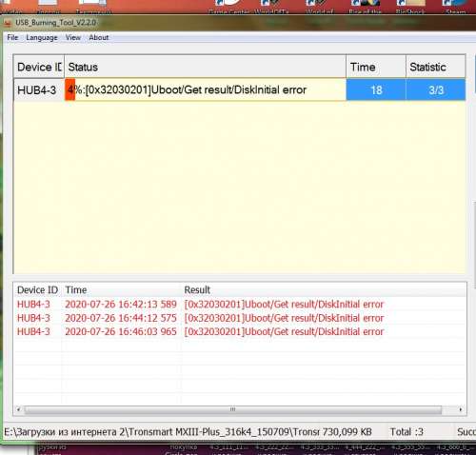Click the blue time cell showing 18

tap(376, 90)
